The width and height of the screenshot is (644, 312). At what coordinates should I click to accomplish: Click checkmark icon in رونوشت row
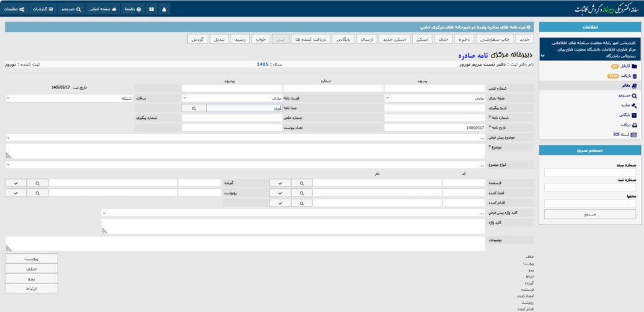click(16, 193)
